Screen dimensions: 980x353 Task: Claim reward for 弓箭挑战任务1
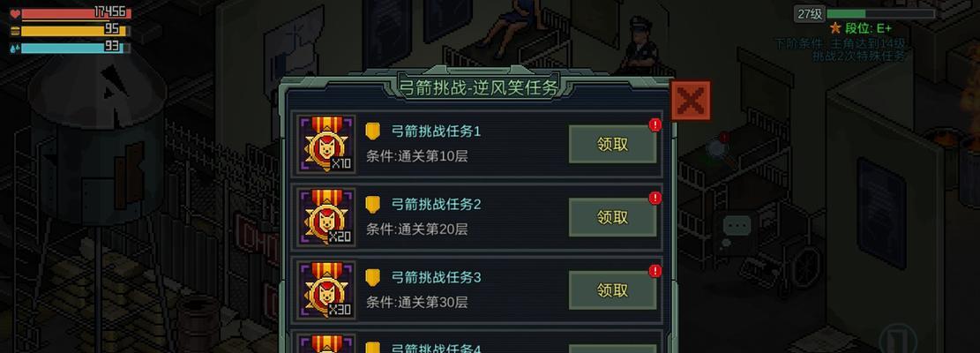[x=612, y=145]
